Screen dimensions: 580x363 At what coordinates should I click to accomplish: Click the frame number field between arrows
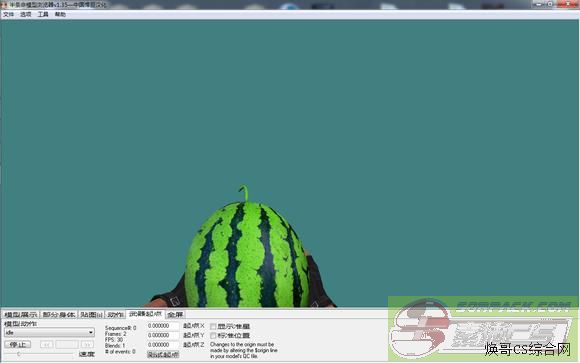[67, 344]
